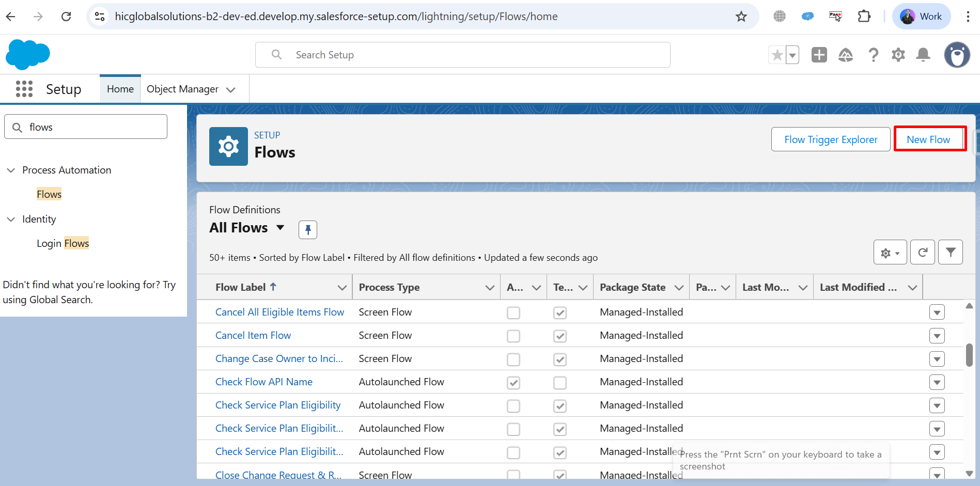Screen dimensions: 980x486
Task: Open the Cancel All Eligible Items Flow link
Action: point(279,312)
